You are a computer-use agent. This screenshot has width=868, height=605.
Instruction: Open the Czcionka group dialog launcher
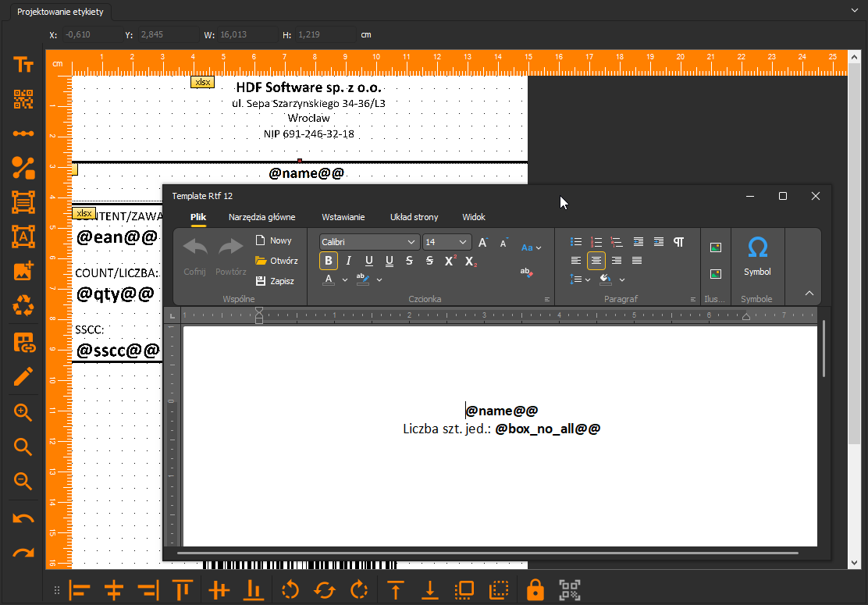[547, 300]
